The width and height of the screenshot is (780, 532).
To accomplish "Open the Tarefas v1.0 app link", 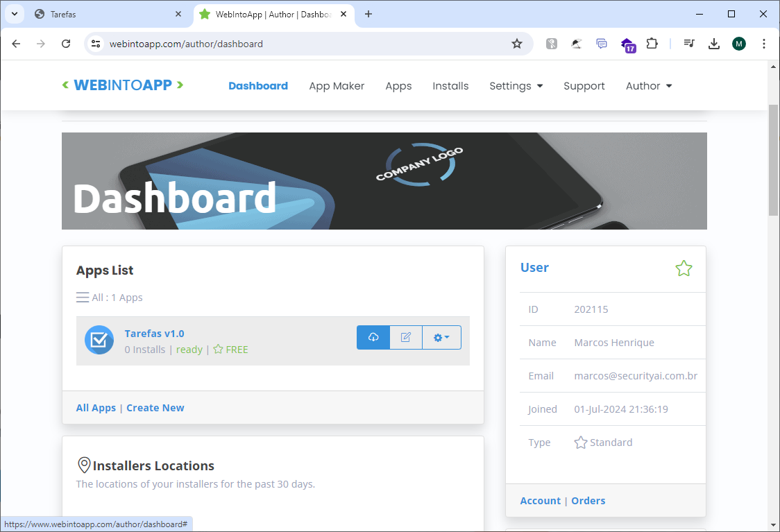I will [x=154, y=334].
